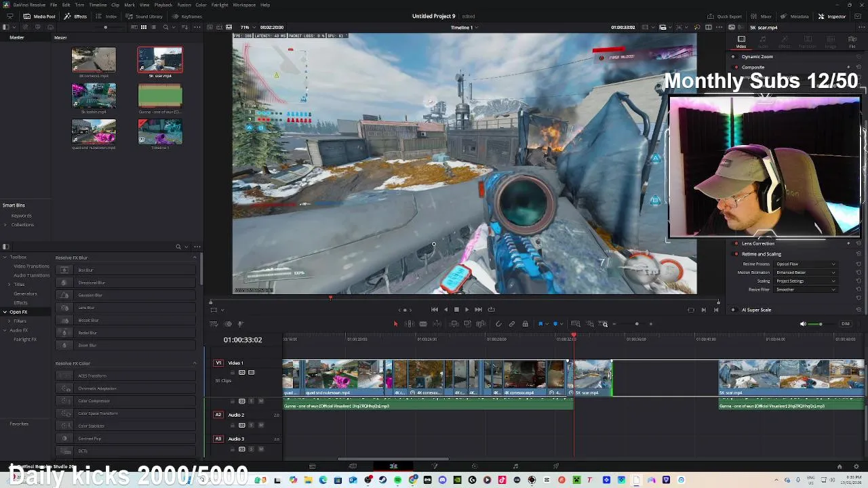This screenshot has height=488, width=868.
Task: Toggle Position Lock padlock icon
Action: (525, 324)
